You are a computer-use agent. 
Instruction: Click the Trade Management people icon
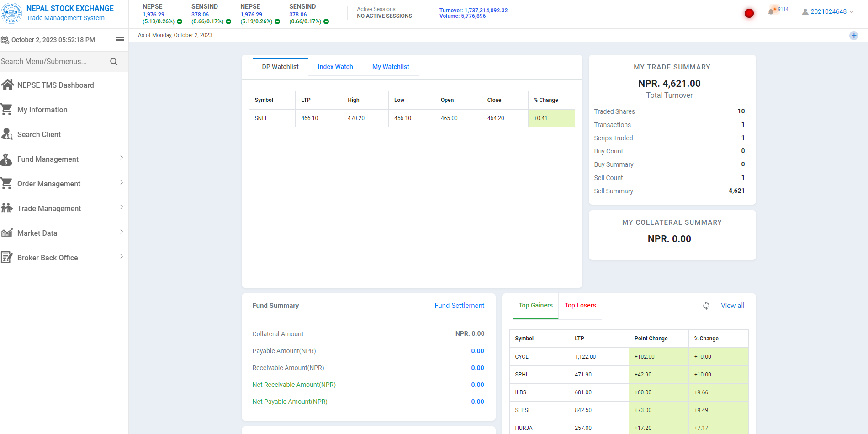pyautogui.click(x=7, y=208)
